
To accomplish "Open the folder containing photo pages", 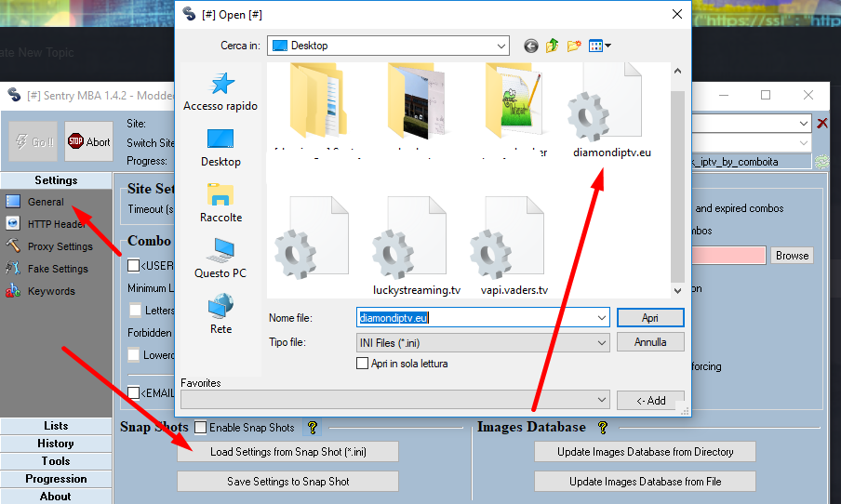I will point(416,102).
